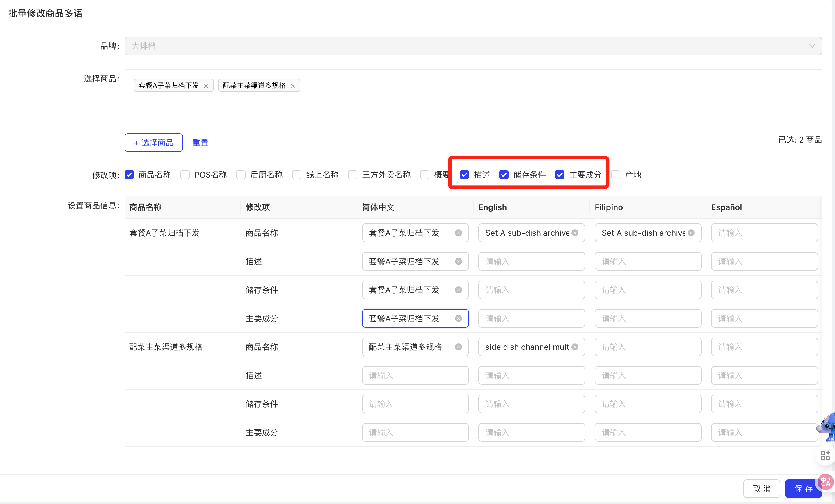Click the + 选择商品 button
835x504 pixels.
click(x=154, y=143)
